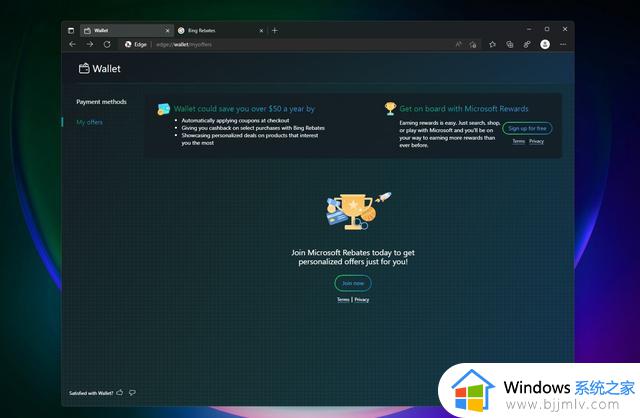The width and height of the screenshot is (640, 418).
Task: Click the Microsoft Rewards trophy icon
Action: 390,108
